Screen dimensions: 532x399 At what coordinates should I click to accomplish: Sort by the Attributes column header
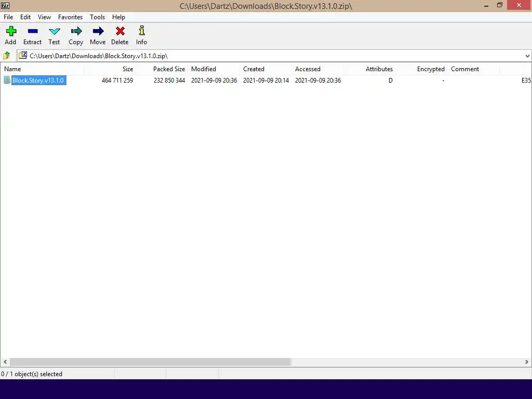click(369, 69)
